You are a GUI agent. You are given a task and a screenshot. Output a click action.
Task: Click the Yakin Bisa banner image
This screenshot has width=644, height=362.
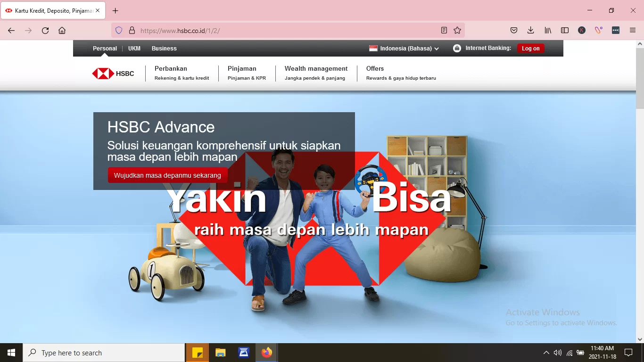pyautogui.click(x=317, y=217)
